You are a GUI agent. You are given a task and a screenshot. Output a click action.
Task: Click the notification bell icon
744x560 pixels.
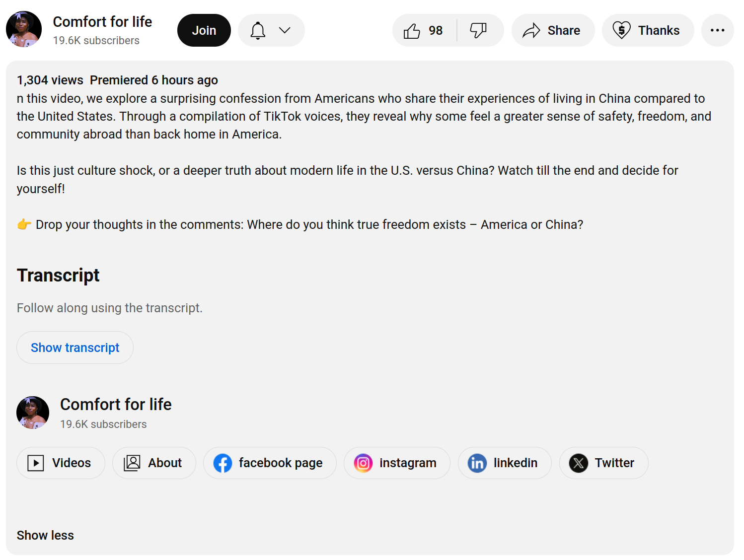coord(258,31)
